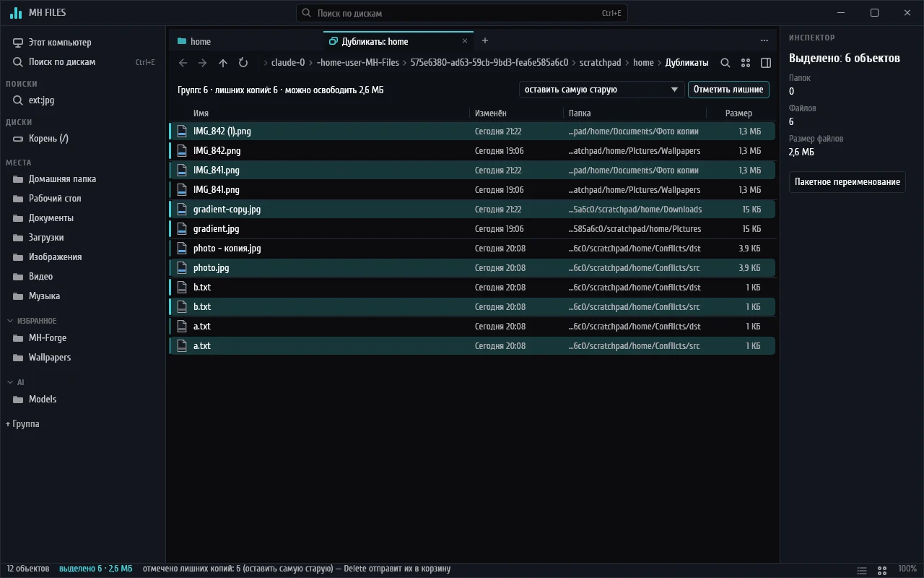Add a new tab with plus icon

click(485, 40)
